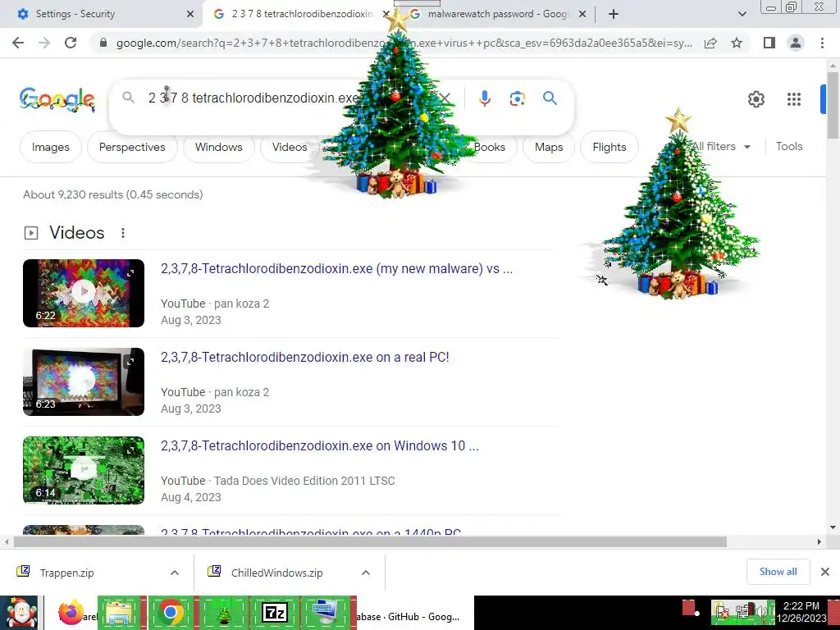Click the horizontal scrollbar thumb

click(x=370, y=542)
